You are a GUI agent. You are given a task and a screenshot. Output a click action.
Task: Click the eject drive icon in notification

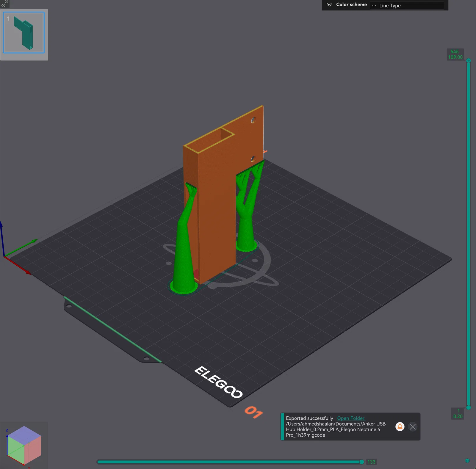tap(400, 427)
